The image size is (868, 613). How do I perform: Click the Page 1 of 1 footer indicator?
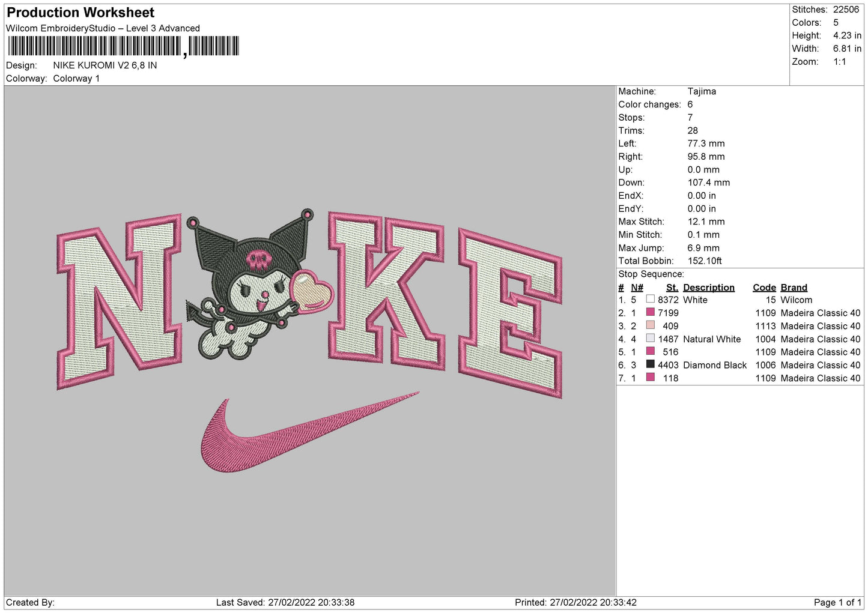(837, 602)
